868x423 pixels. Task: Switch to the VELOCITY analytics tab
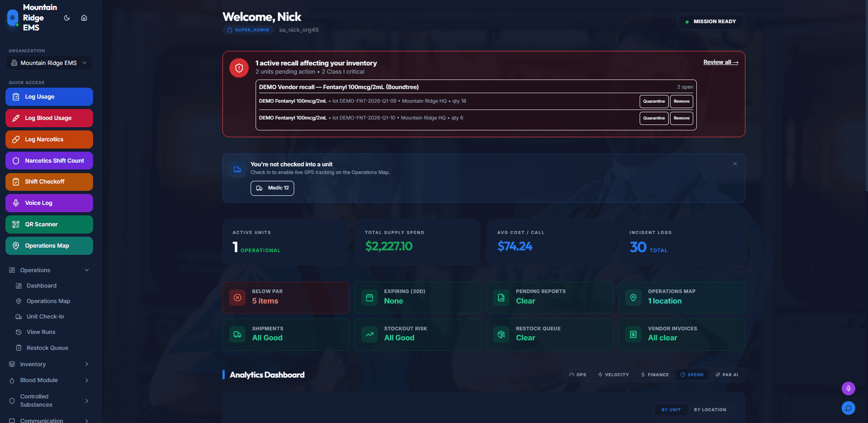click(x=613, y=375)
